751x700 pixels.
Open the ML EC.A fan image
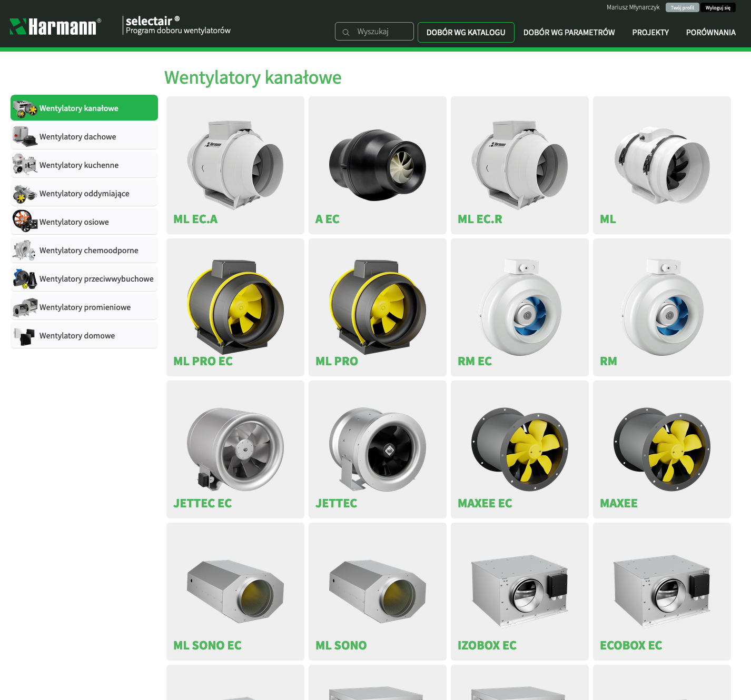point(235,165)
